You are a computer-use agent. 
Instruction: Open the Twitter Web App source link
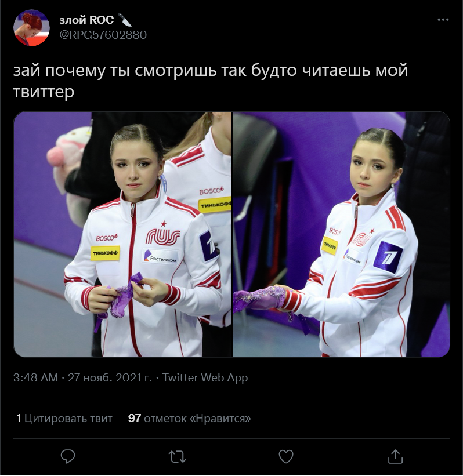[205, 377]
